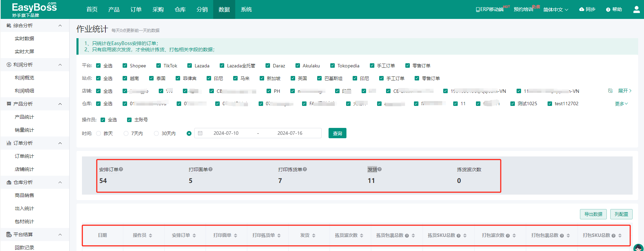Click help icon on 拣货包裹总数 header
This screenshot has width=644, height=251.
(407, 236)
